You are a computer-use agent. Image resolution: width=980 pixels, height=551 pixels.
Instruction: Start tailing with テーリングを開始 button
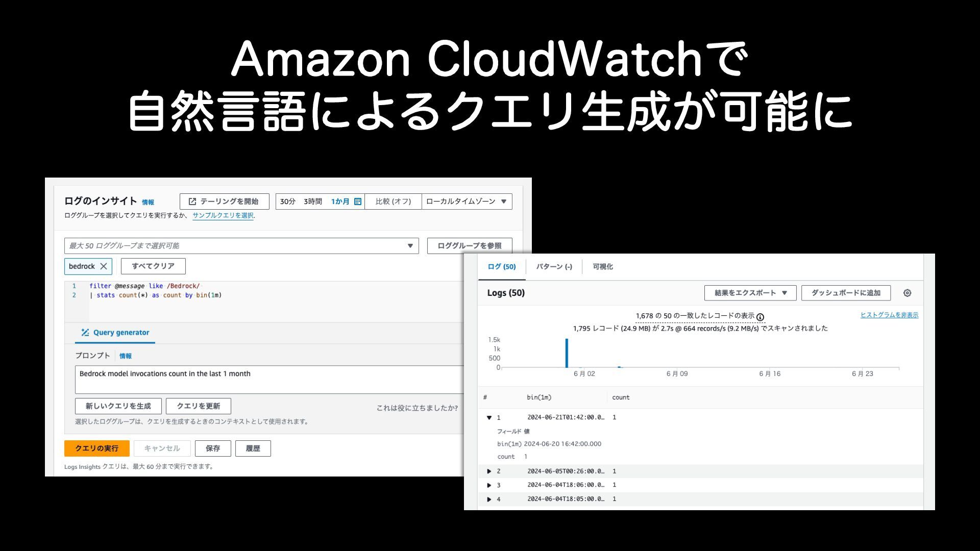pos(225,202)
